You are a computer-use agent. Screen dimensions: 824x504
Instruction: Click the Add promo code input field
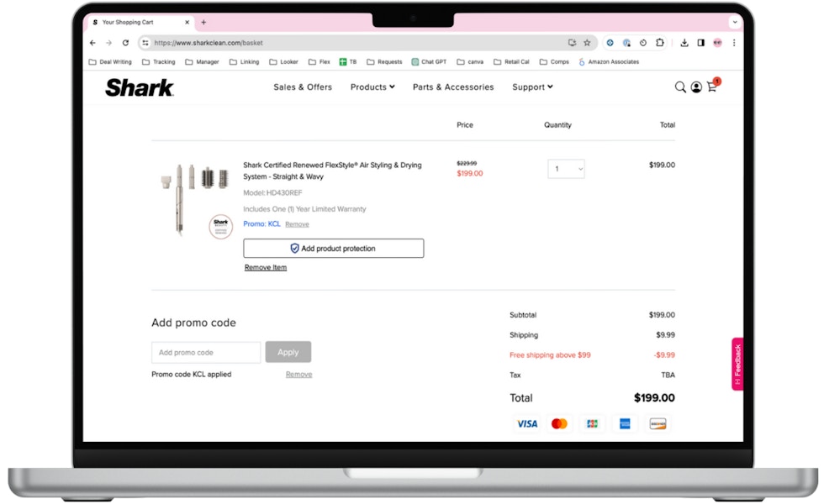tap(206, 352)
